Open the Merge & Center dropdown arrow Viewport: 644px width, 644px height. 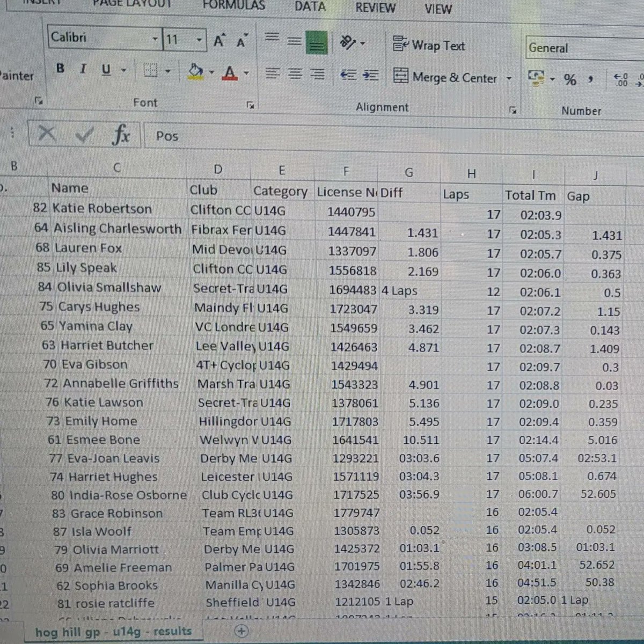tap(509, 79)
